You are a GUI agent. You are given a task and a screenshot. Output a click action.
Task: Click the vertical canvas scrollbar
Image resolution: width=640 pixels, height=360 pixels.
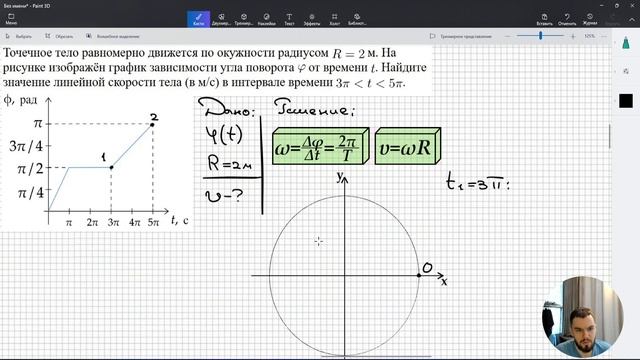(609, 136)
